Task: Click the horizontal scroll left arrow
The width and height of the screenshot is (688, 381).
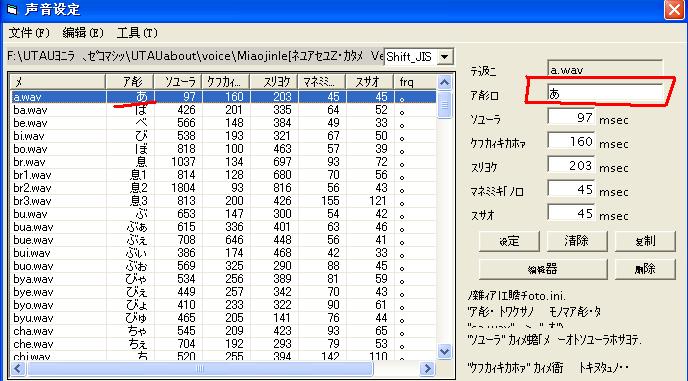Action: (x=18, y=369)
